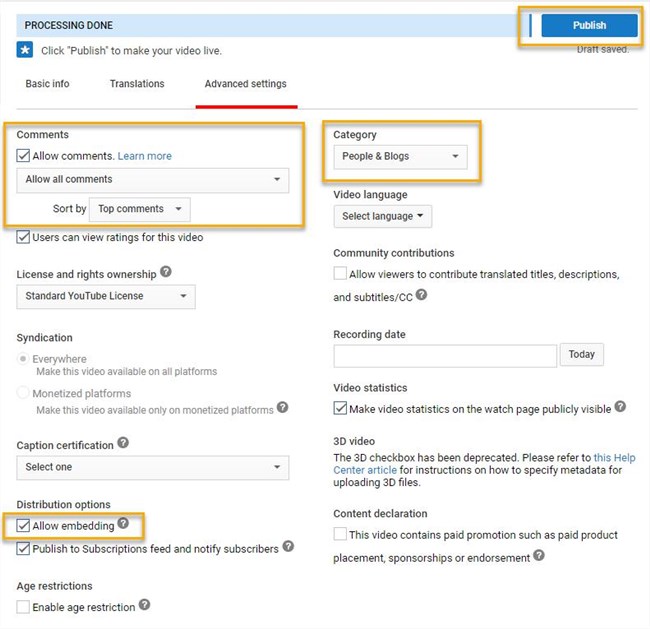
Task: Click help icon beside License and rights ownership
Action: [x=166, y=272]
